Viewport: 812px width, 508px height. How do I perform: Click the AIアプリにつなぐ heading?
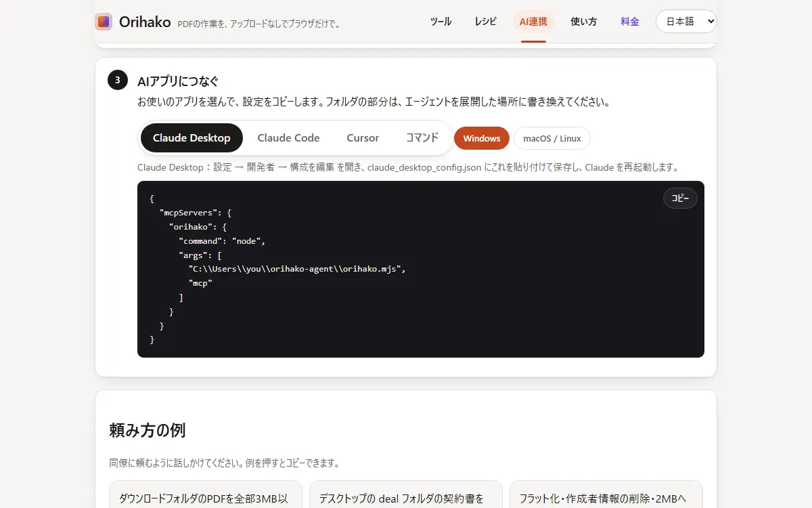point(178,81)
